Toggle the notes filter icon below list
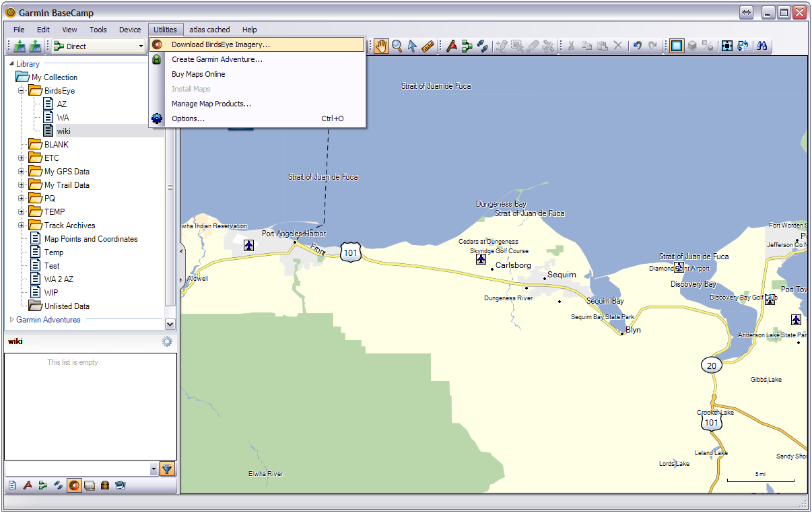 tap(12, 485)
